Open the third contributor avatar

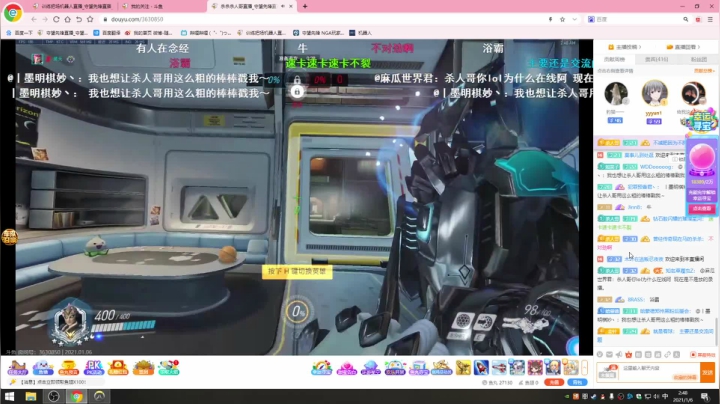pyautogui.click(x=692, y=93)
